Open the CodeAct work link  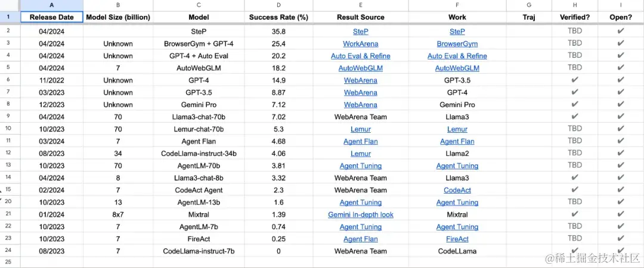click(x=457, y=190)
